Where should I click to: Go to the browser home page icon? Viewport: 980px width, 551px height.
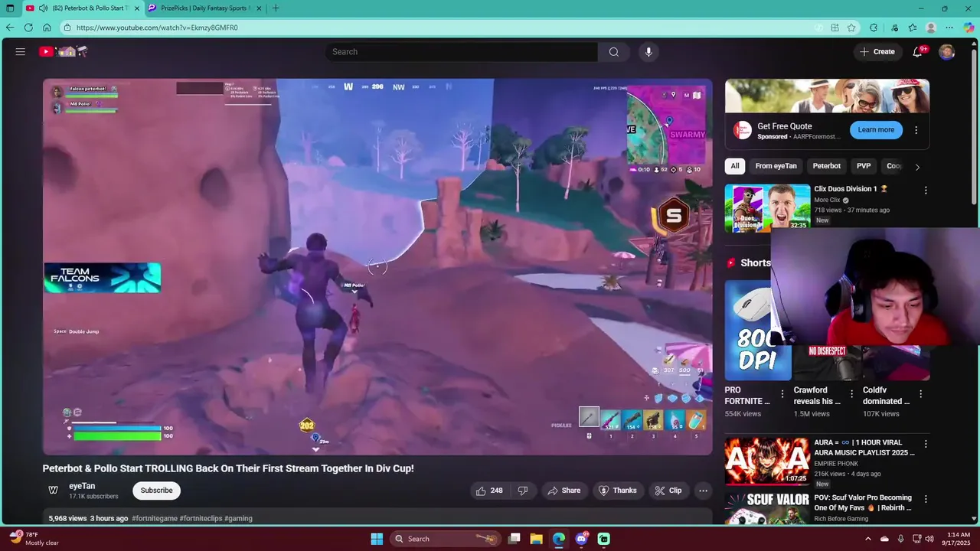(x=47, y=28)
